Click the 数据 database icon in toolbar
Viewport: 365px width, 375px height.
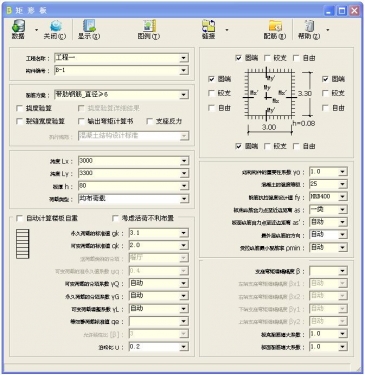click(18, 26)
